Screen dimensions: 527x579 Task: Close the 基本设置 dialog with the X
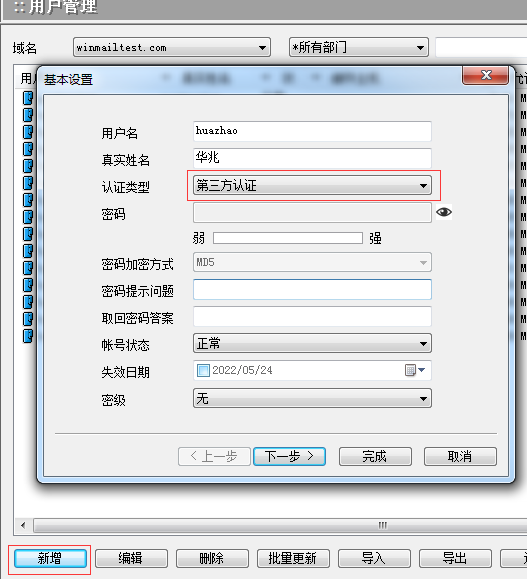click(486, 76)
